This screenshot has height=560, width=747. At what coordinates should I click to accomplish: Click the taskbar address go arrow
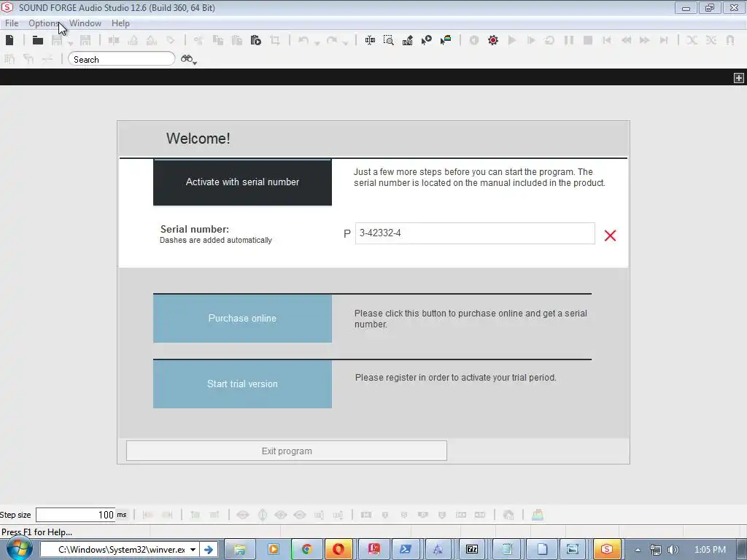(208, 550)
